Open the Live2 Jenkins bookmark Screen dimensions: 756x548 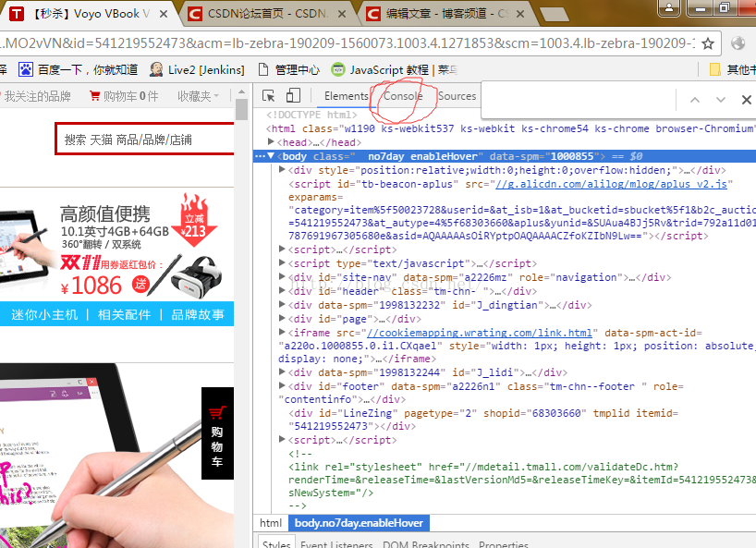point(197,70)
